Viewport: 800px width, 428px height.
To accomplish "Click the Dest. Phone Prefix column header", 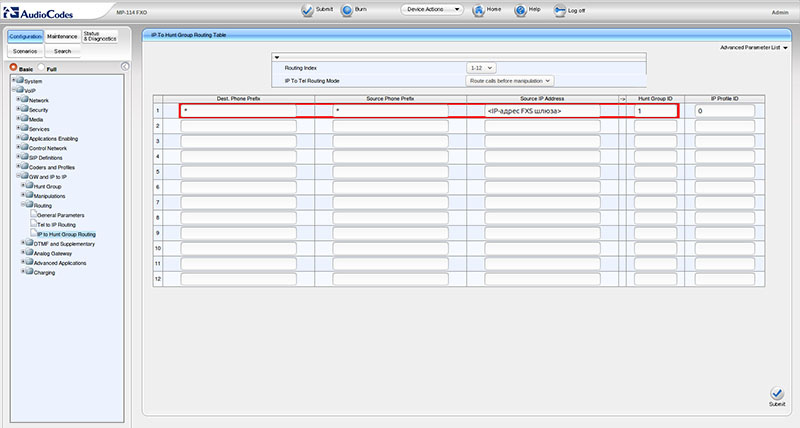I will click(238, 98).
